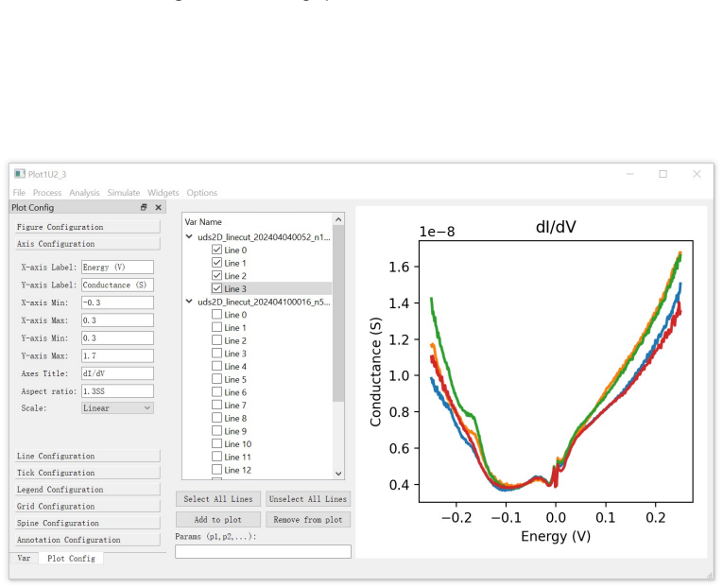Screen dimensions: 723x588
Task: Tick the Line 10 checkbox
Action: 216,443
